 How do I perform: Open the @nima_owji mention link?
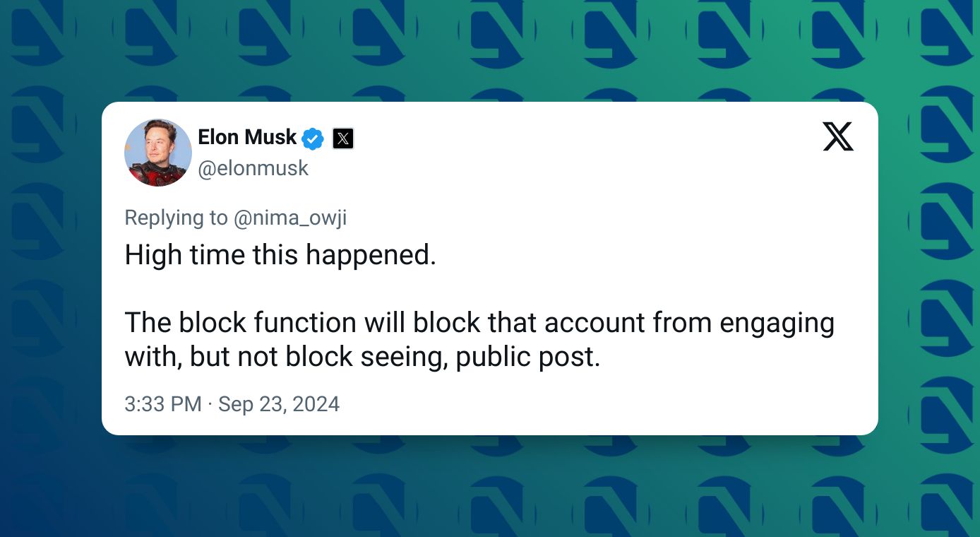coord(290,218)
